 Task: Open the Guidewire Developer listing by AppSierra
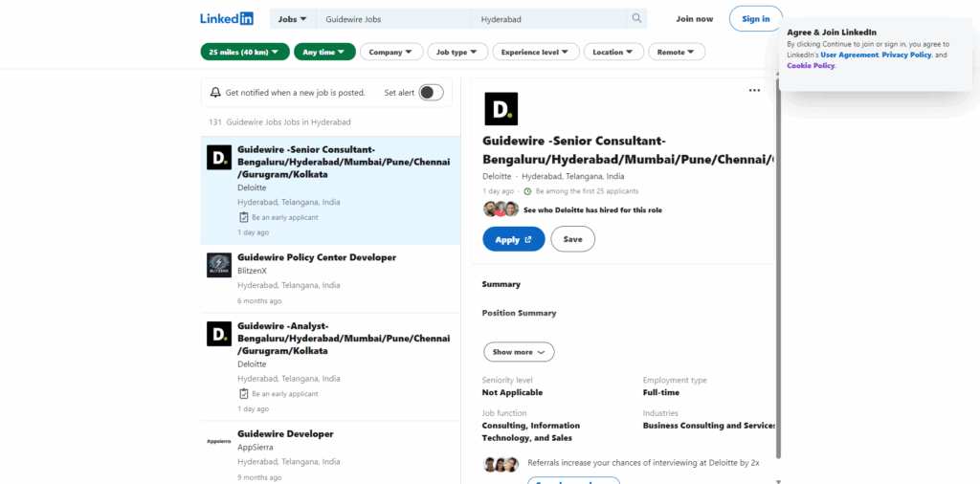pos(285,434)
